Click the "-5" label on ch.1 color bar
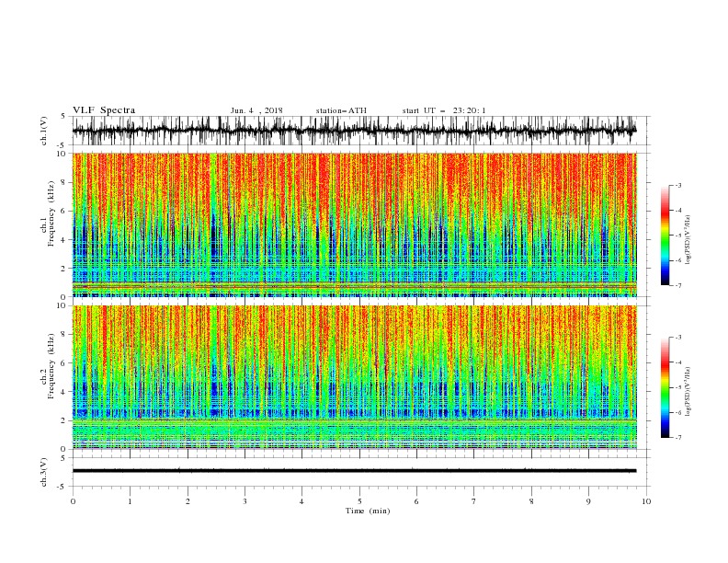Image resolution: width=728 pixels, height=563 pixels. click(x=677, y=236)
